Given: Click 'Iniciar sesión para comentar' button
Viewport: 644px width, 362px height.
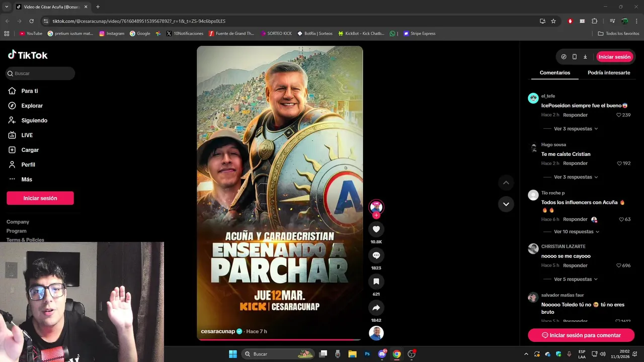Looking at the screenshot, I should coord(581,335).
